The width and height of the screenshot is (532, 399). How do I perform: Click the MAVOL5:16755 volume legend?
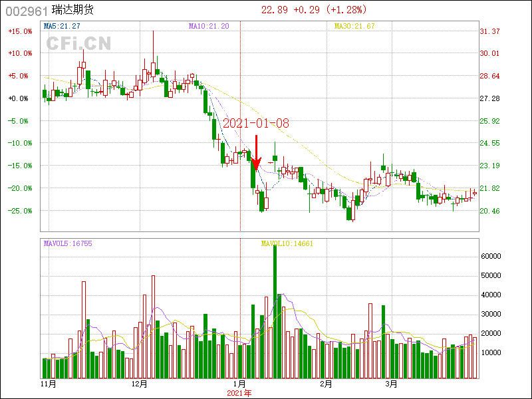point(68,243)
